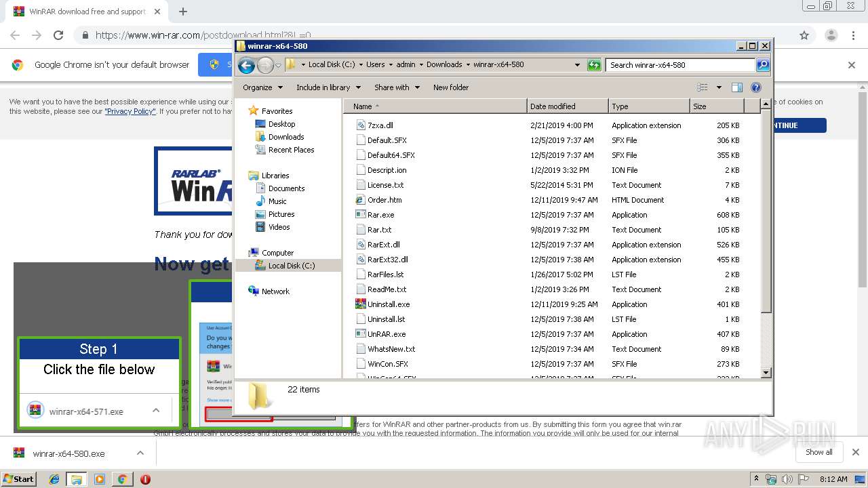Dismiss the Chrome default-browser notification
The width and height of the screenshot is (868, 488).
click(x=852, y=65)
